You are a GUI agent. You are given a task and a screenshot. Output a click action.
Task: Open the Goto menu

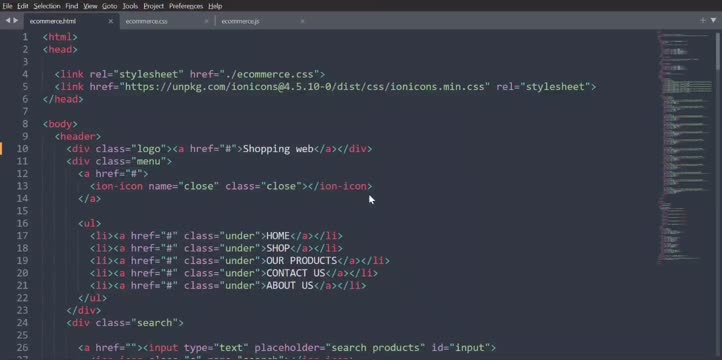point(110,6)
